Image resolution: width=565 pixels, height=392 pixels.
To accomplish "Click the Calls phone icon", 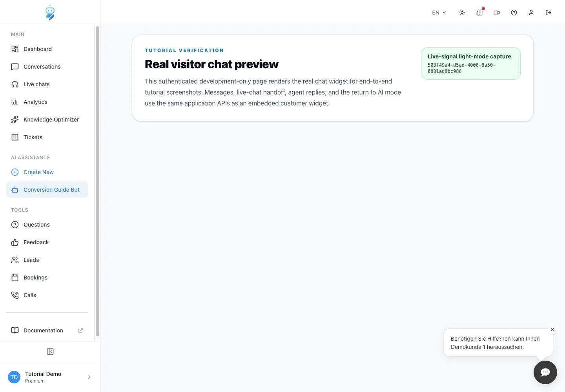I will pyautogui.click(x=15, y=295).
